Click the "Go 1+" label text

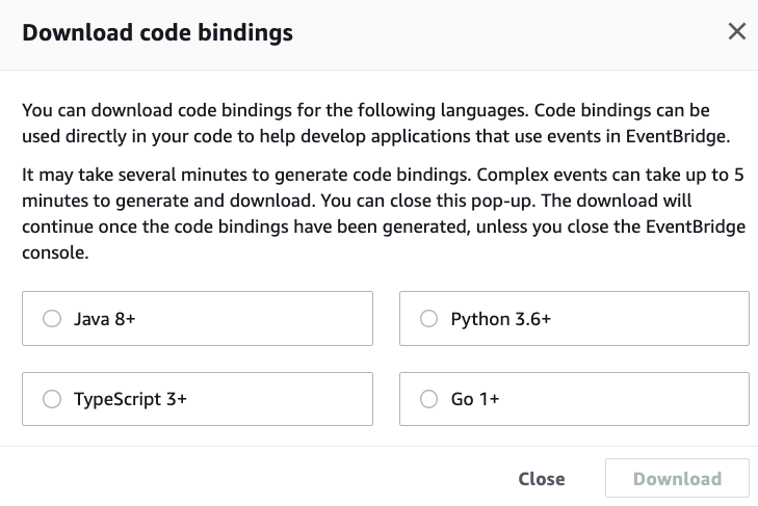[x=475, y=399]
